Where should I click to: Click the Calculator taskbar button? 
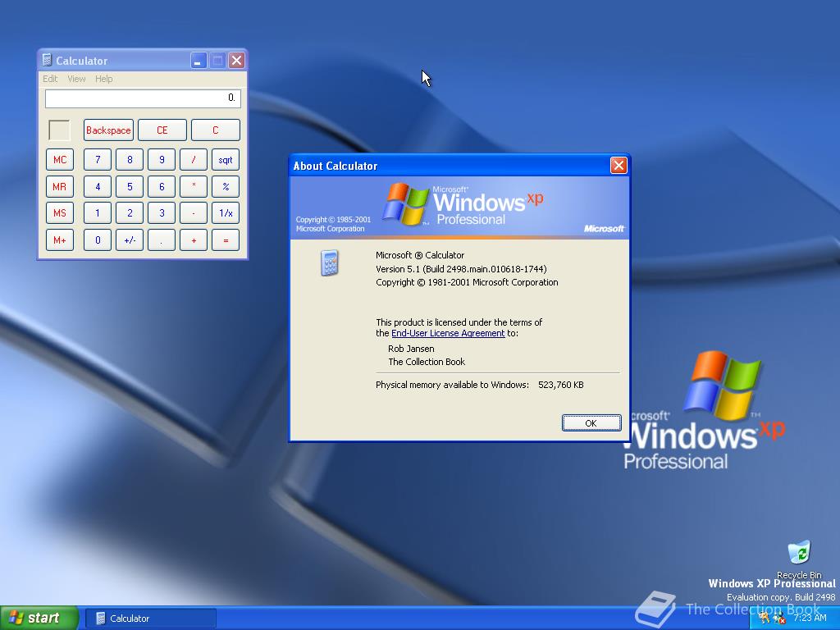point(151,619)
